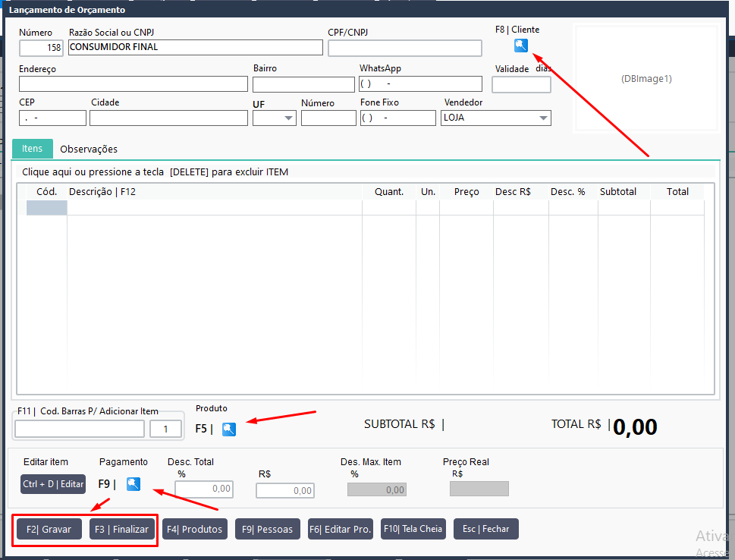Focus the barcode input field under F11

[80, 429]
